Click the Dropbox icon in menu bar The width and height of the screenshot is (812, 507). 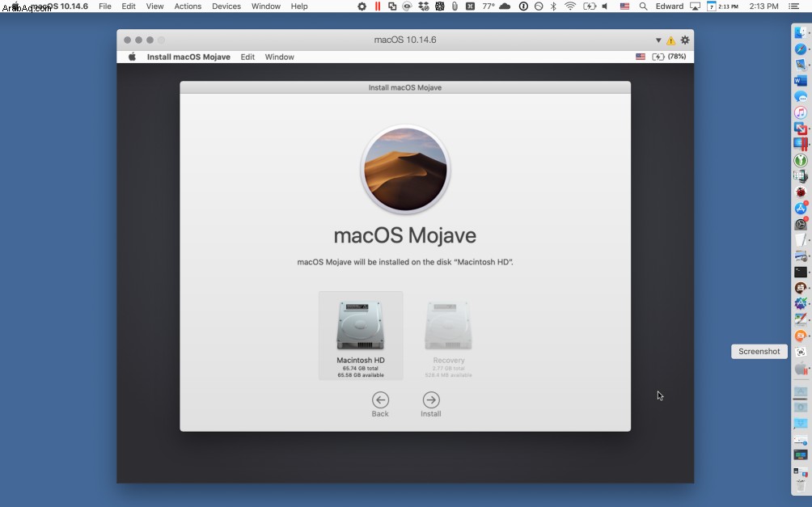424,6
